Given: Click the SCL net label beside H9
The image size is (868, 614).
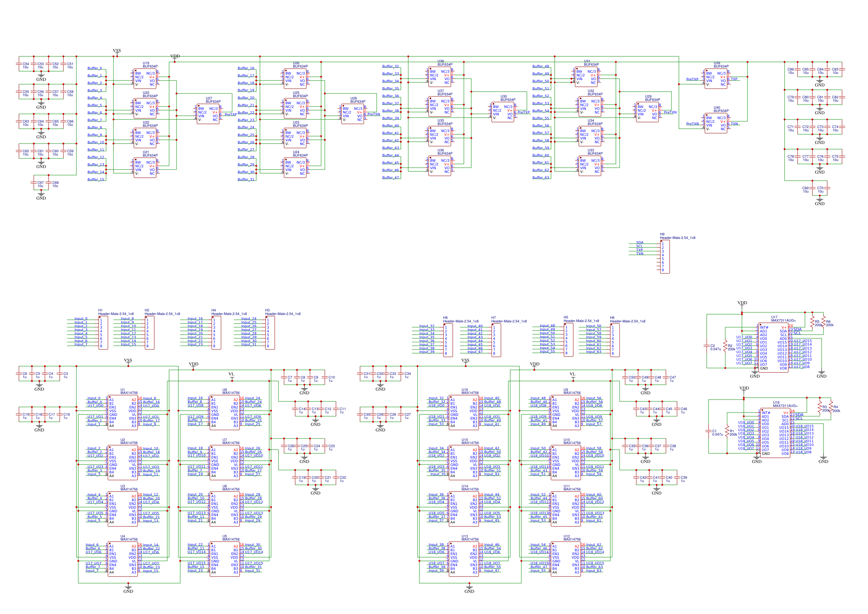Looking at the screenshot, I should (639, 246).
